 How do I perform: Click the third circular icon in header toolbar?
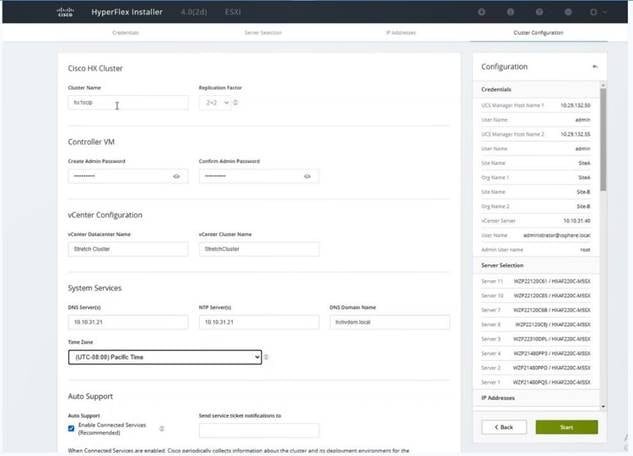[x=539, y=12]
